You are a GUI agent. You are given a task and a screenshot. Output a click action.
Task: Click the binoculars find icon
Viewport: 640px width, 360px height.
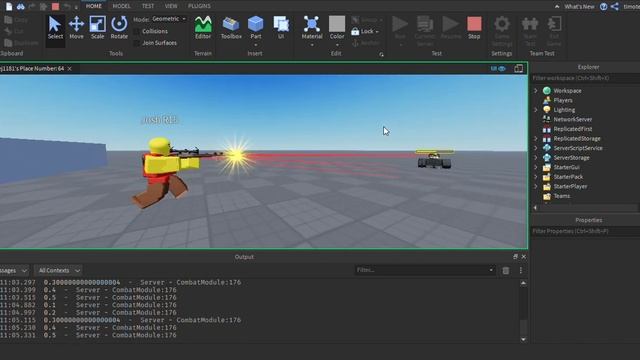(20, 6)
